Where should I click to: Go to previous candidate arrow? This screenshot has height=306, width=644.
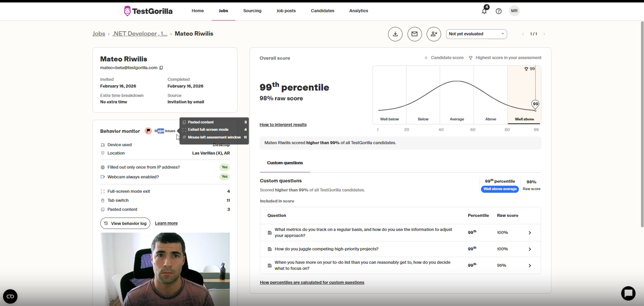point(523,34)
